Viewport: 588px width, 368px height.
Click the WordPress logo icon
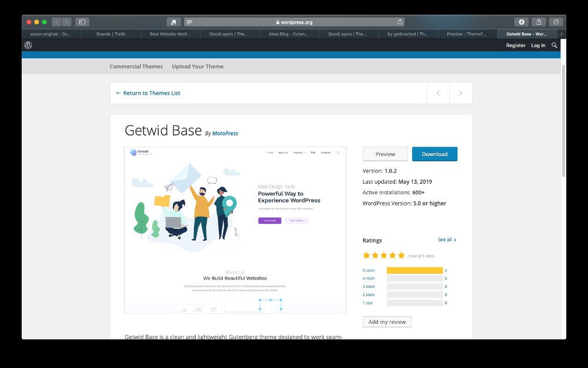coord(28,45)
